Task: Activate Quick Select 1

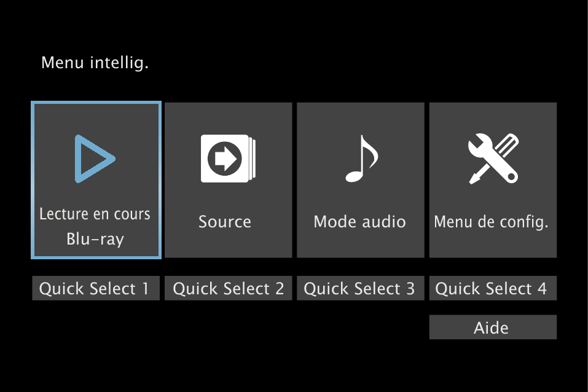Action: point(95,288)
